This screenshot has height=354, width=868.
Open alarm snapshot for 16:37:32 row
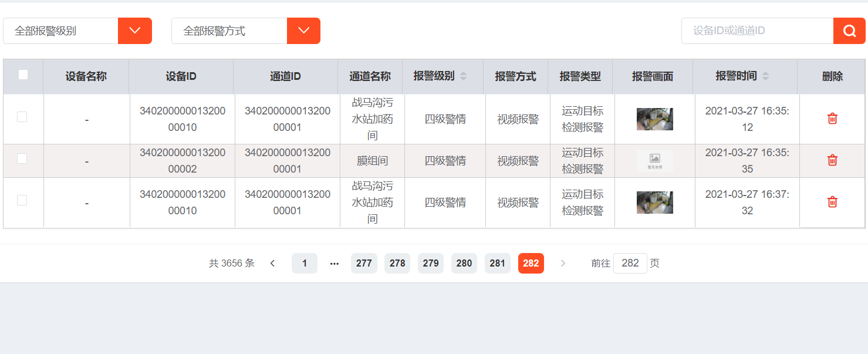655,203
